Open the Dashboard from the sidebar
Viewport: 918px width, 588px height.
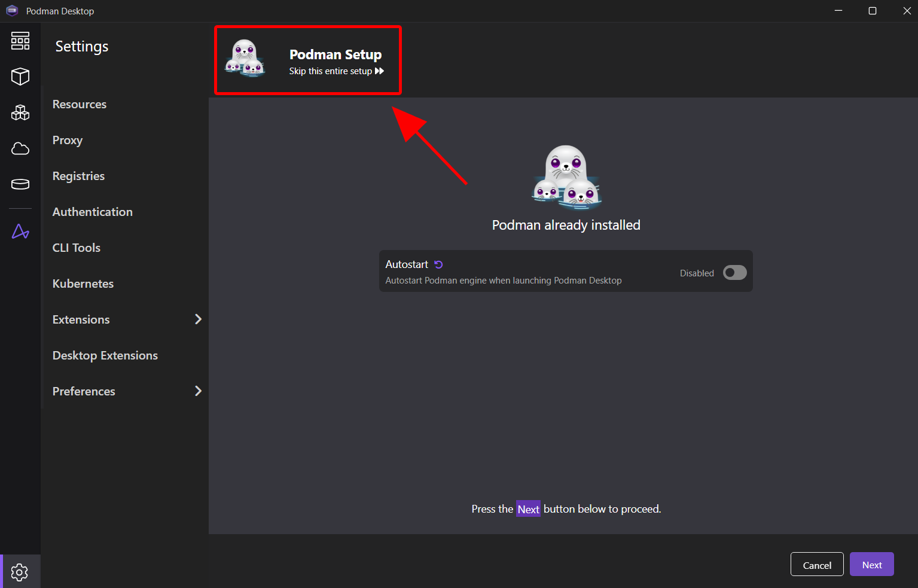pyautogui.click(x=20, y=41)
